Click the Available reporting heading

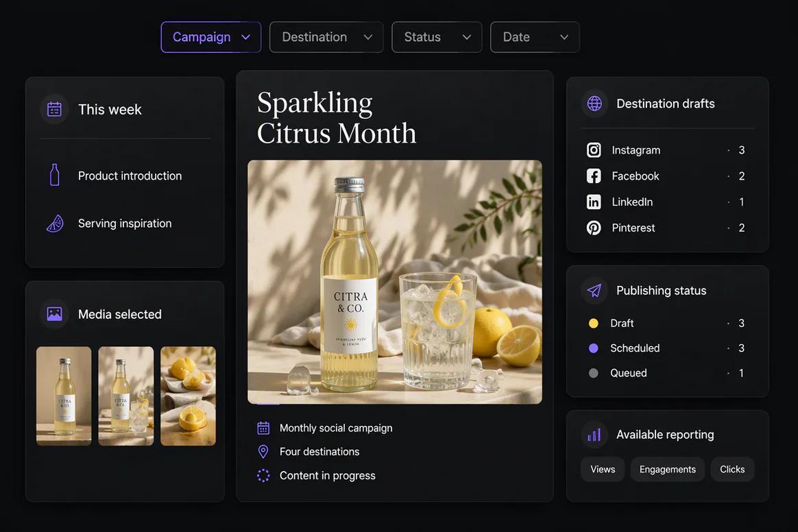coord(665,435)
